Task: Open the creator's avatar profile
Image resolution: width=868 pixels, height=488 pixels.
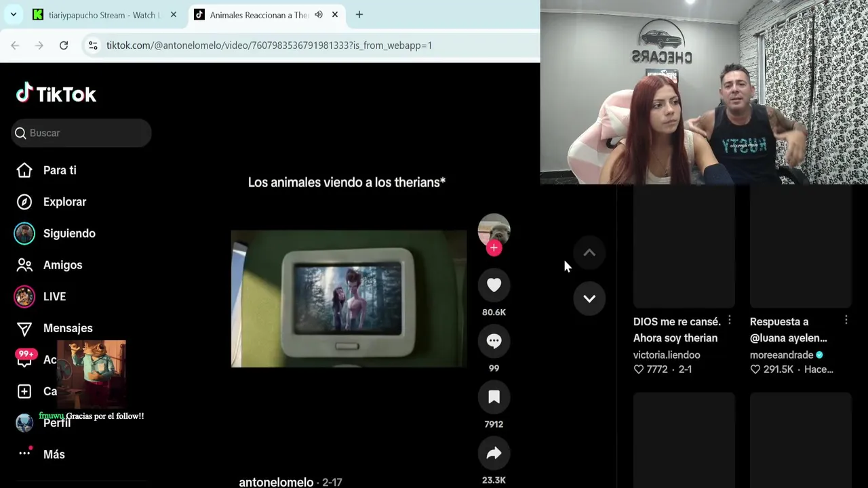Action: tap(494, 230)
